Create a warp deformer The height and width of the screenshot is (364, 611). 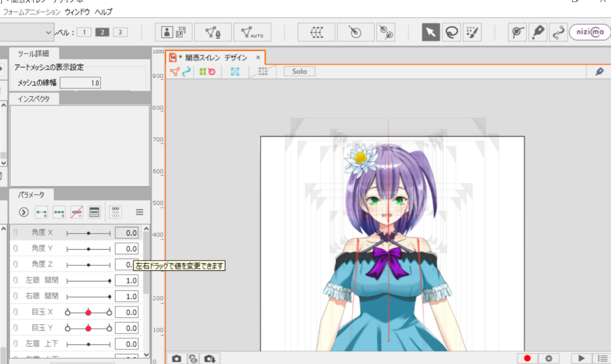point(316,32)
